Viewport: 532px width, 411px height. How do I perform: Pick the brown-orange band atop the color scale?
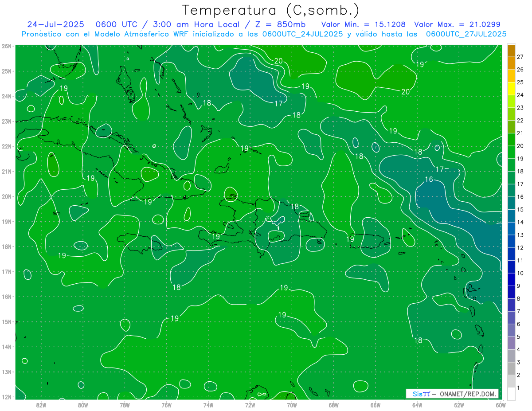tap(512, 51)
